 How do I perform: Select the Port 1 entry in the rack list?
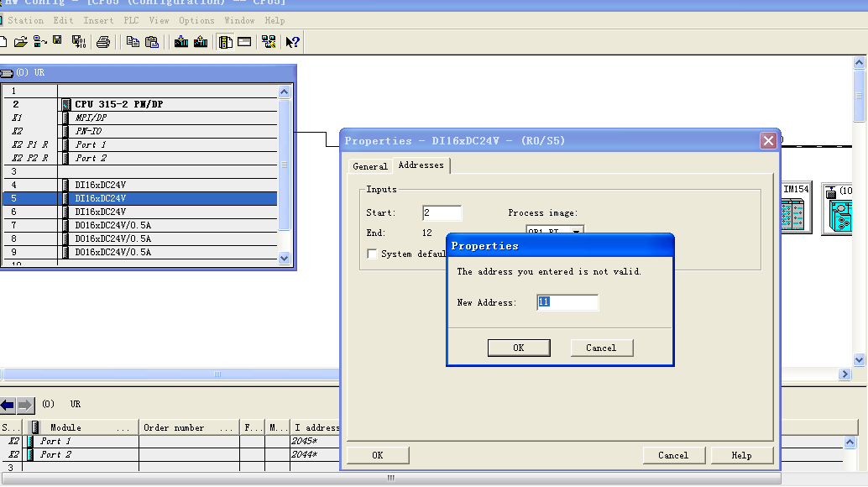click(x=91, y=145)
